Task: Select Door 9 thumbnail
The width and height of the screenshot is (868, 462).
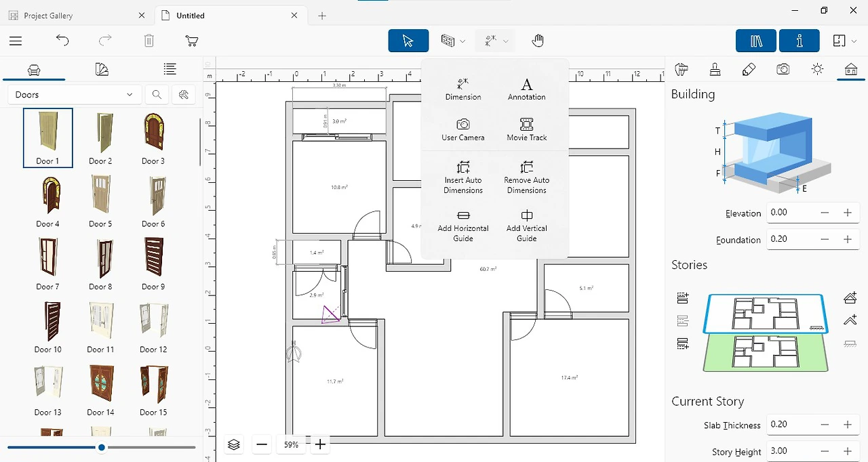Action: [153, 263]
